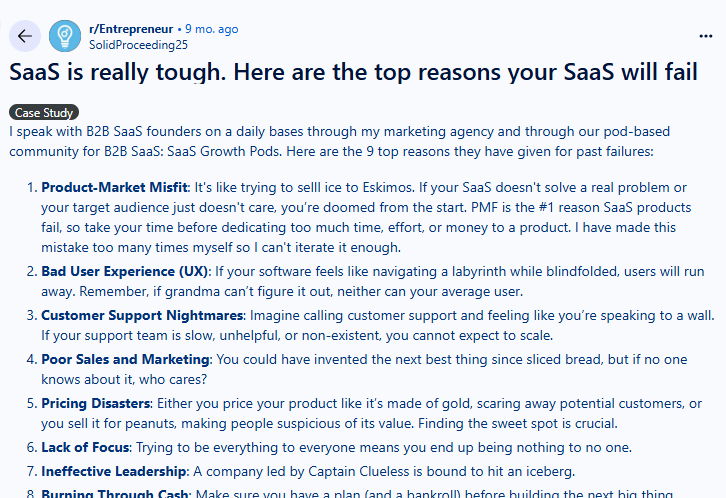Click the "Bad User Experience (UX)" heading
Viewport: 726px width, 498px height.
click(x=124, y=271)
